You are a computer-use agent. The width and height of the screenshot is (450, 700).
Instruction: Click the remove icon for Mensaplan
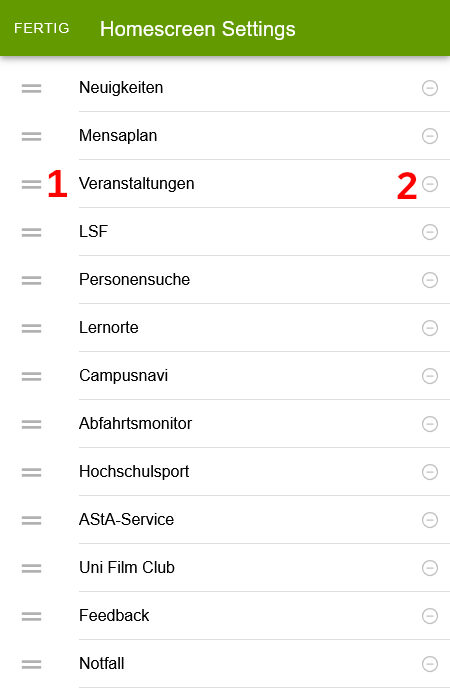(x=430, y=136)
